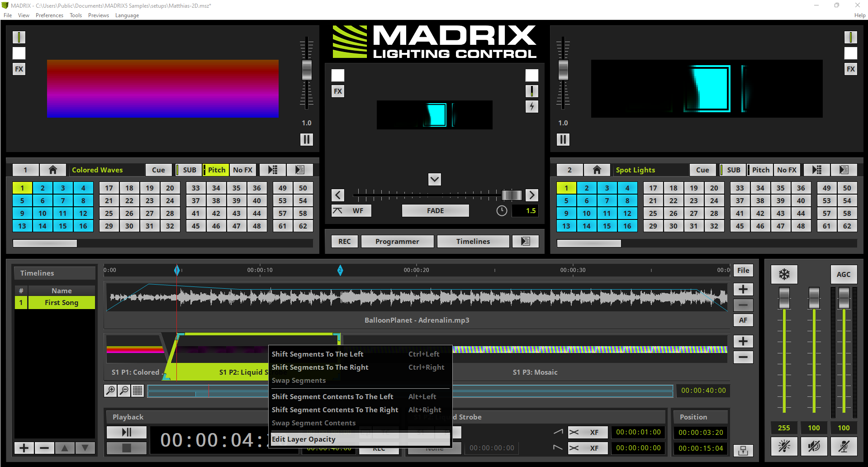
Task: Add a segment track with plus
Action: point(743,341)
